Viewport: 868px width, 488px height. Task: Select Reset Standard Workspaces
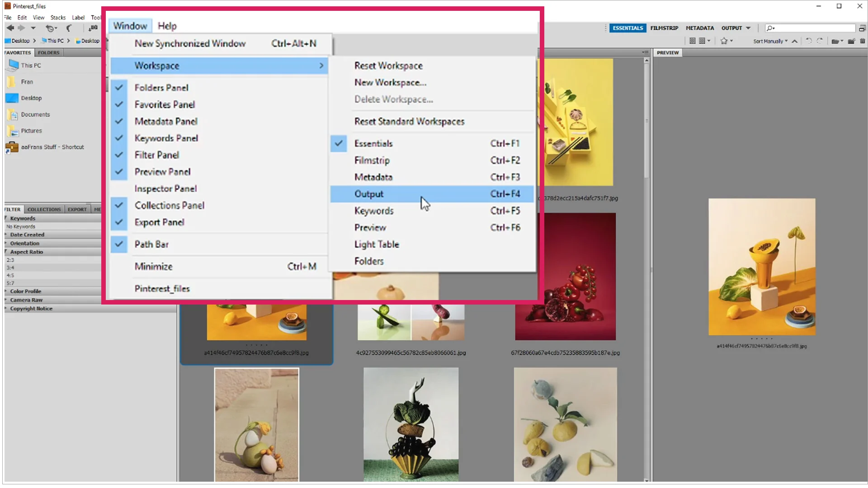[x=409, y=121]
